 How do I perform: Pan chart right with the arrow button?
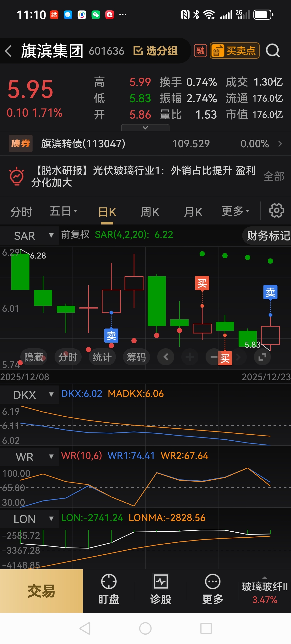tap(238, 357)
